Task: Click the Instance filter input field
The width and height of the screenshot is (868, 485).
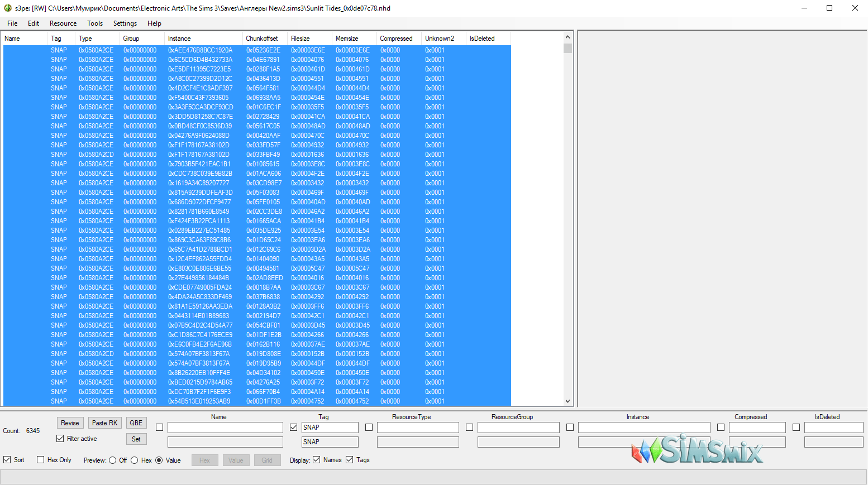Action: coord(644,428)
